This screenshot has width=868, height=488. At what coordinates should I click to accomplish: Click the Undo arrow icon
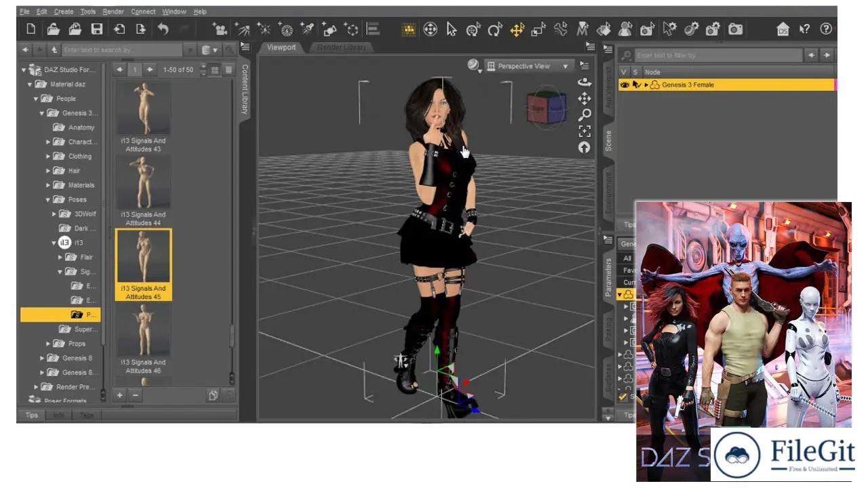pyautogui.click(x=163, y=29)
